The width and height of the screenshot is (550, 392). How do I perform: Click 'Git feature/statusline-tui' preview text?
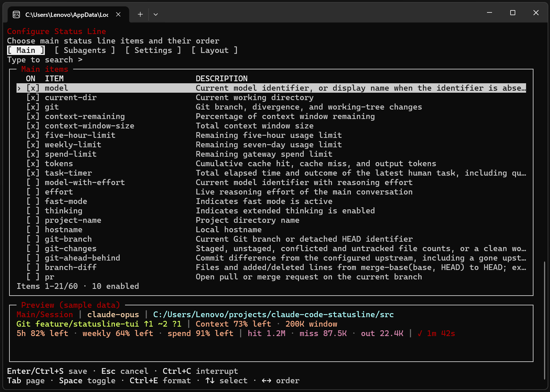pos(78,324)
